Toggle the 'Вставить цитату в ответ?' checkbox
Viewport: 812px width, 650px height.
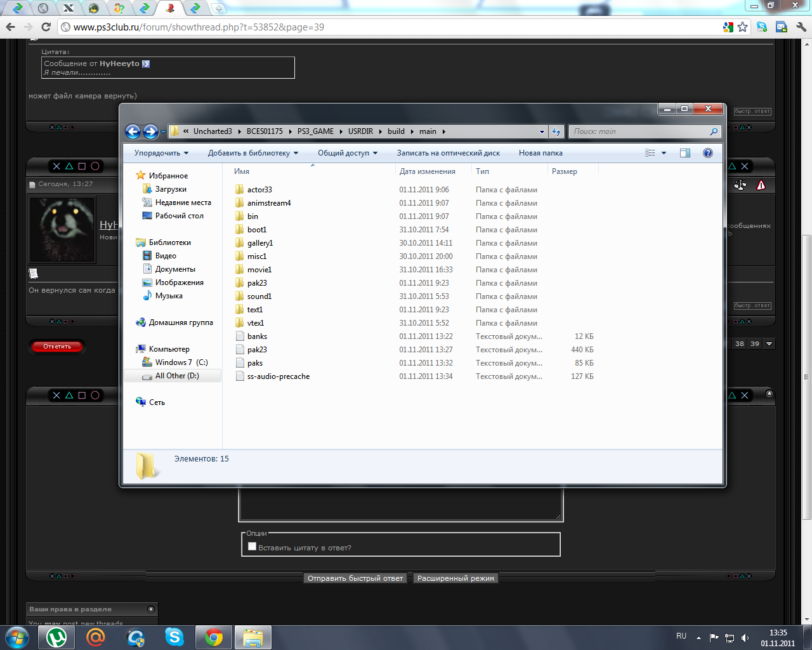click(x=252, y=547)
